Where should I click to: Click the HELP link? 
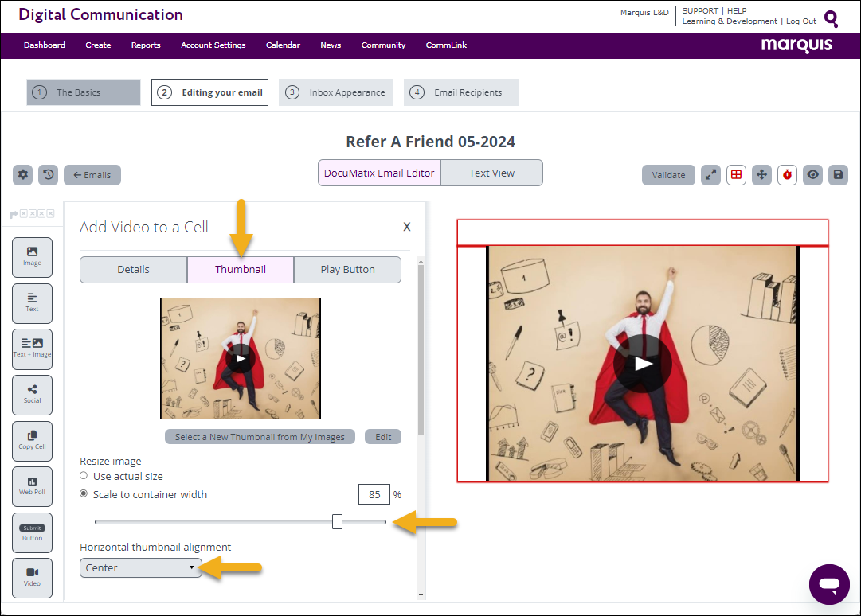pyautogui.click(x=737, y=10)
